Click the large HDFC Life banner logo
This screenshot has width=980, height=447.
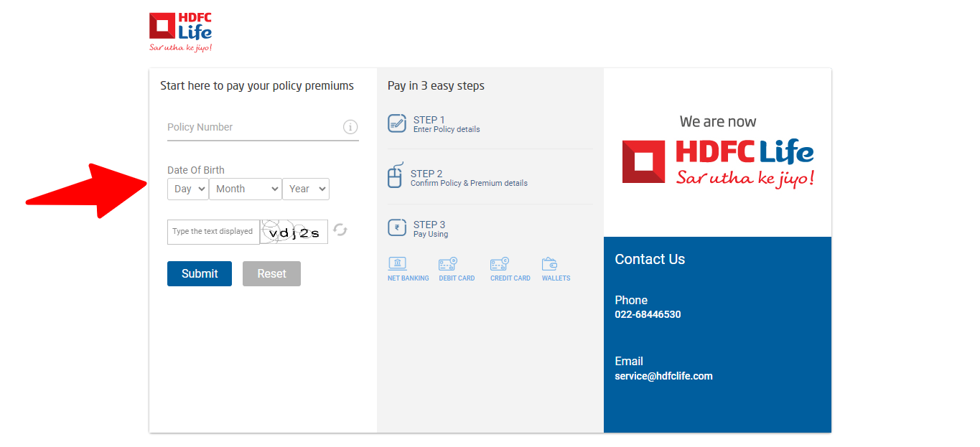[718, 162]
